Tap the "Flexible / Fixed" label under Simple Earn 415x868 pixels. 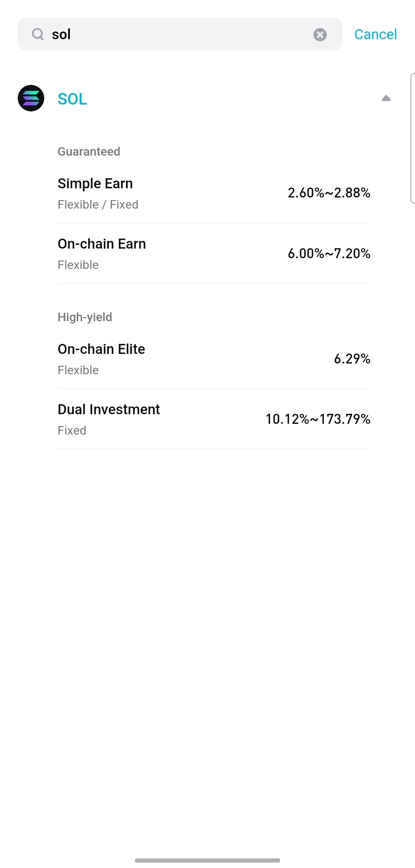click(98, 205)
